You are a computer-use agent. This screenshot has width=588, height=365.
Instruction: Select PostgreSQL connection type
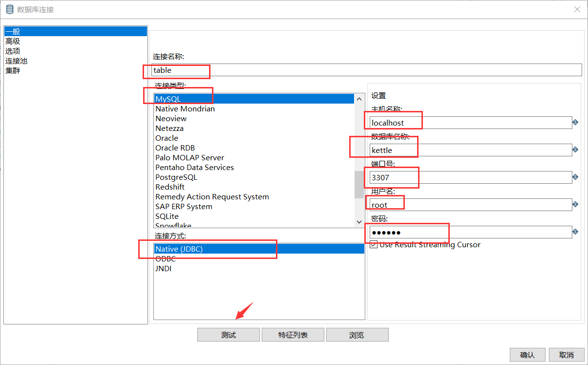254,177
